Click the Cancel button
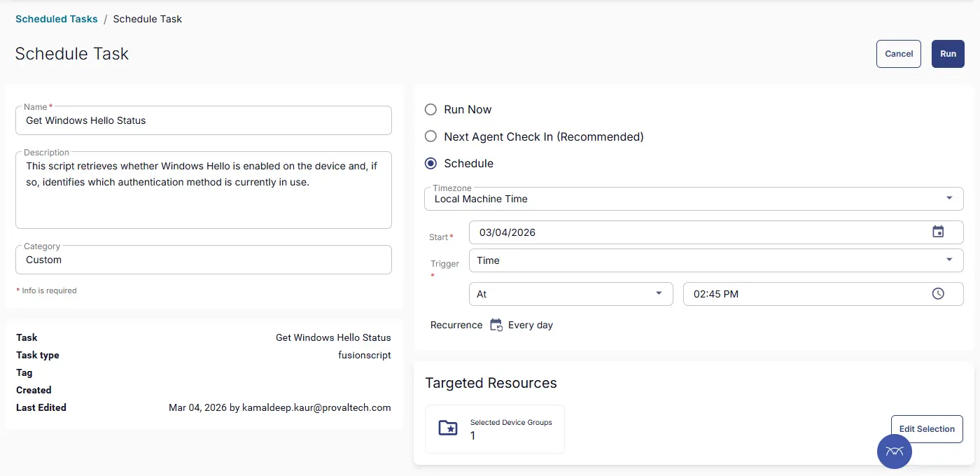 click(898, 54)
